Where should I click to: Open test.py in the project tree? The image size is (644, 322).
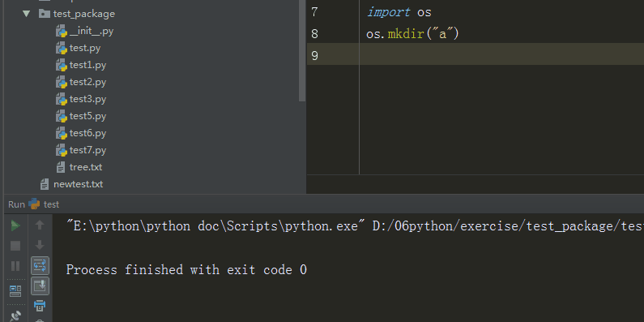coord(78,48)
